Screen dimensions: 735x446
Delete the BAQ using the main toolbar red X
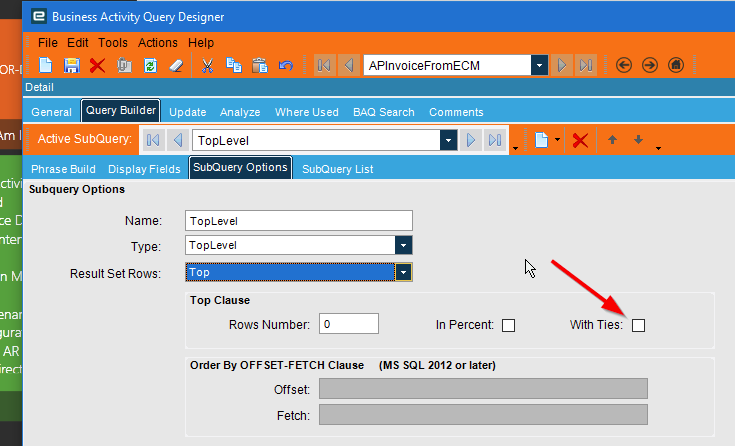(98, 65)
